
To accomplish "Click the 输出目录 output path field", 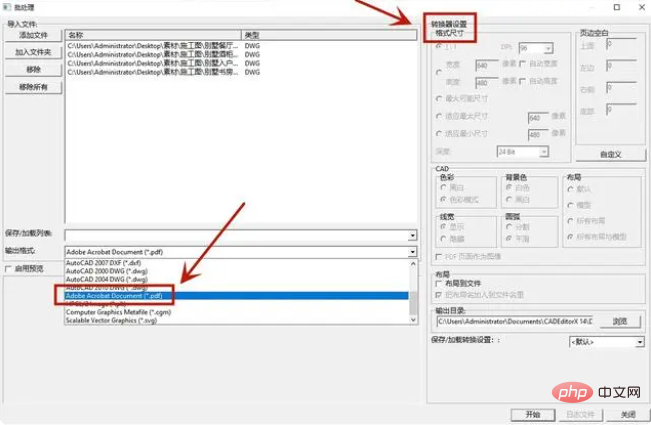I will coord(515,321).
